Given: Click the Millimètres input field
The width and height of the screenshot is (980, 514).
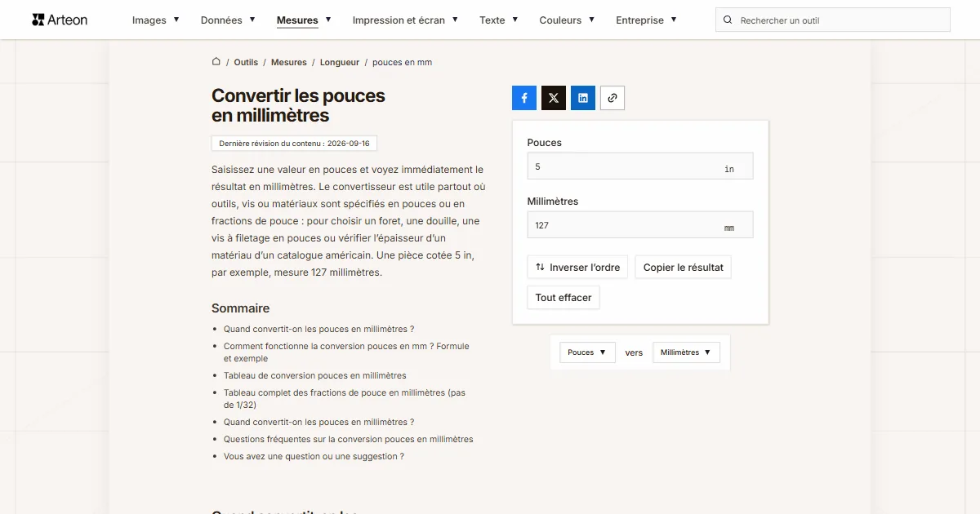Looking at the screenshot, I should tap(640, 225).
